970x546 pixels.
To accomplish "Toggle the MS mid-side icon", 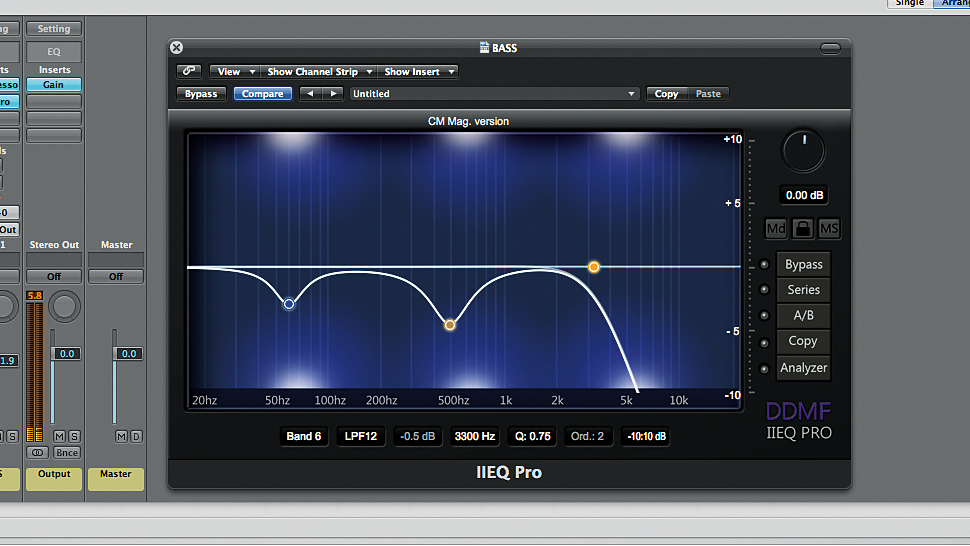I will tap(829, 229).
